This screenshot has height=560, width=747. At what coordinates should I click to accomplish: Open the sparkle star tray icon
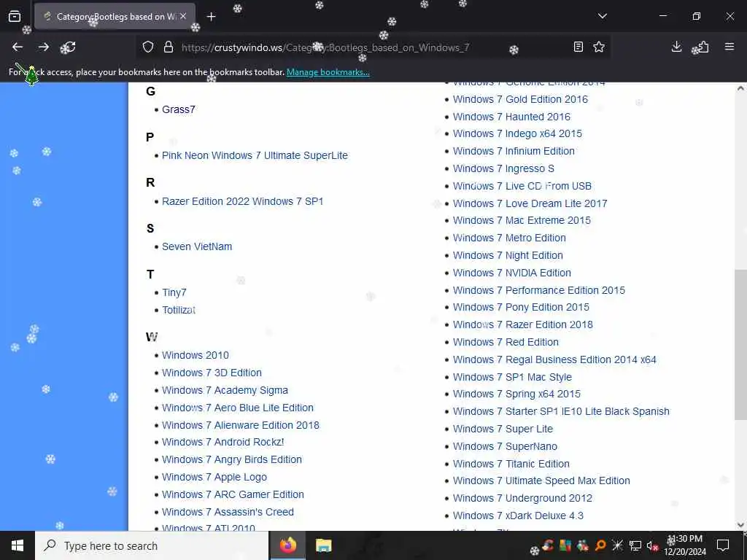[617, 545]
